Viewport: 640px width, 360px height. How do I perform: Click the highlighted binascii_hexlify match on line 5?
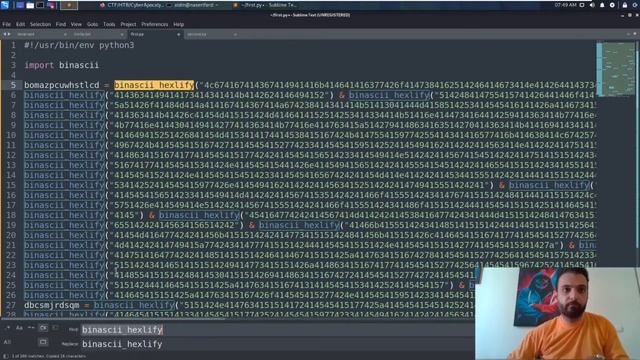click(x=154, y=85)
